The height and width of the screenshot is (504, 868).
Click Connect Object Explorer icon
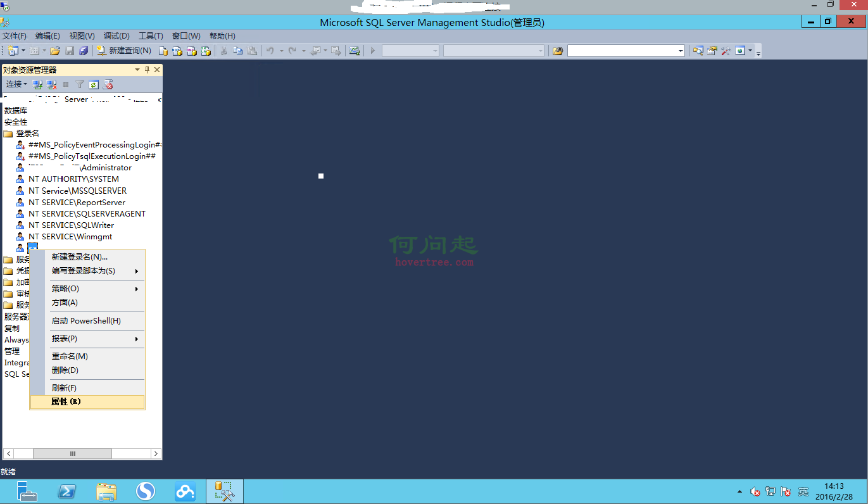point(37,84)
